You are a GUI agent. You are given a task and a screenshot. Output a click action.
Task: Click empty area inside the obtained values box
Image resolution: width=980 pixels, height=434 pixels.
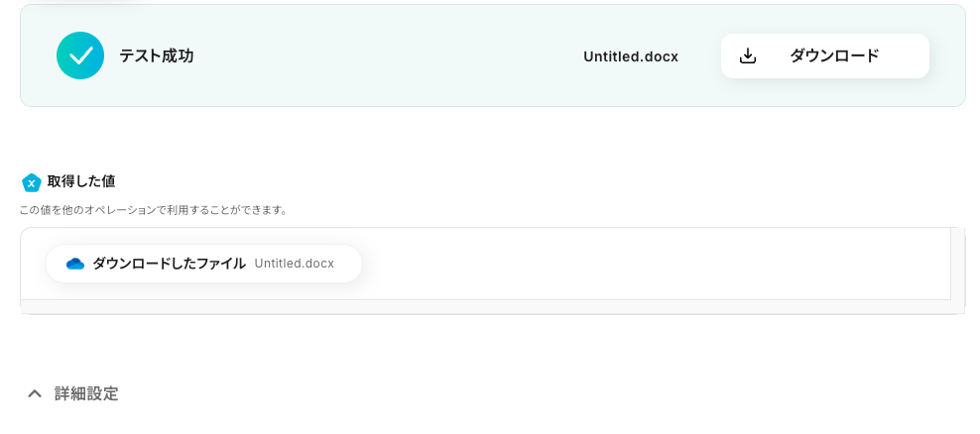click(625, 264)
